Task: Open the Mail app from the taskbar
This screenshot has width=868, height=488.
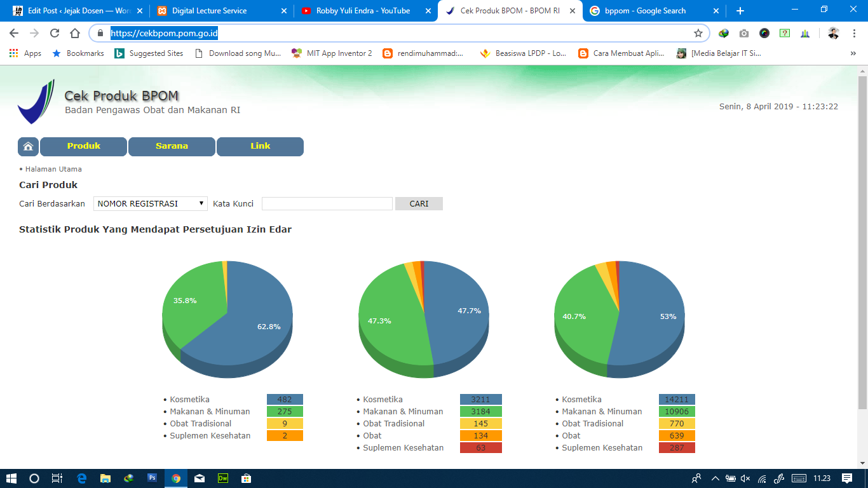Action: [x=200, y=478]
